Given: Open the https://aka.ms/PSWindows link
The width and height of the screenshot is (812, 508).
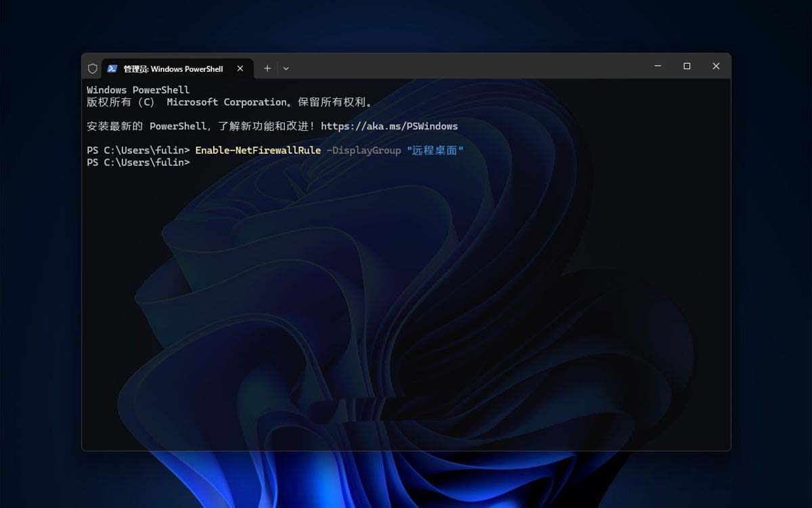Looking at the screenshot, I should 389,126.
